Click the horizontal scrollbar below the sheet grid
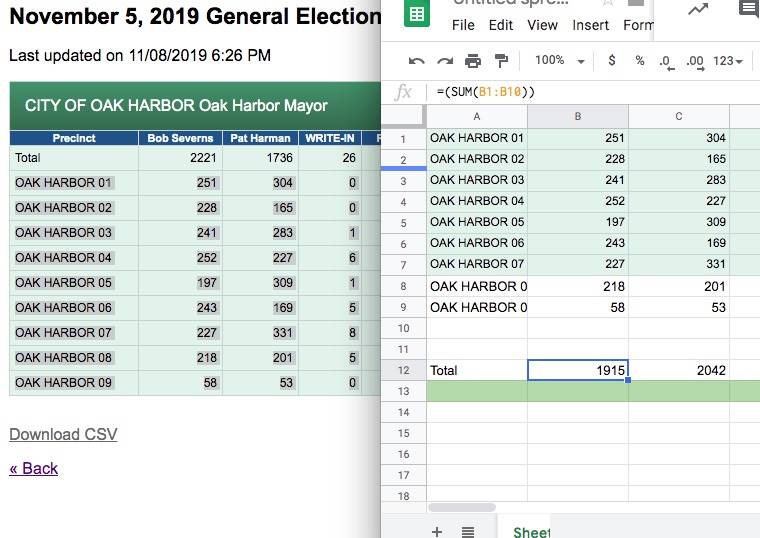Viewport: 760px width, 538px height. click(x=462, y=508)
